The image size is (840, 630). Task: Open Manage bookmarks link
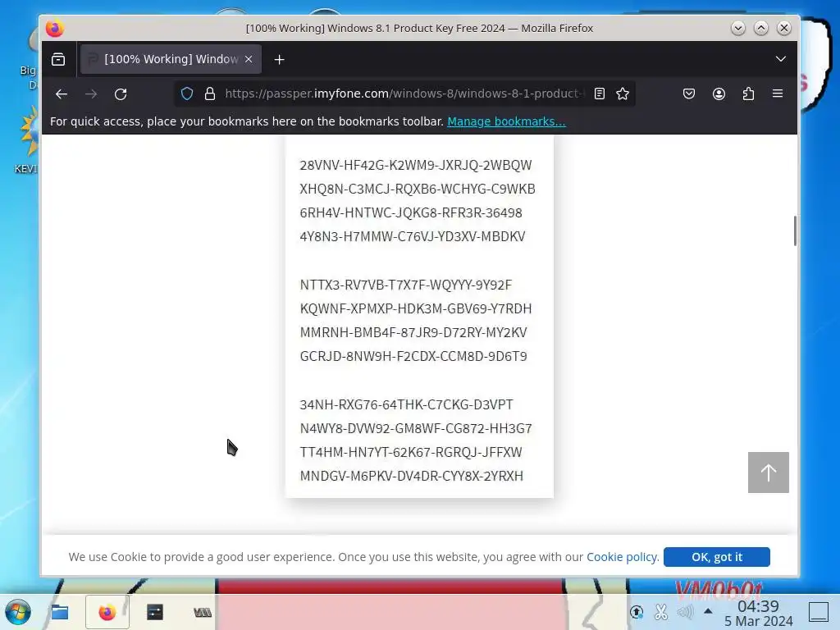coord(506,121)
